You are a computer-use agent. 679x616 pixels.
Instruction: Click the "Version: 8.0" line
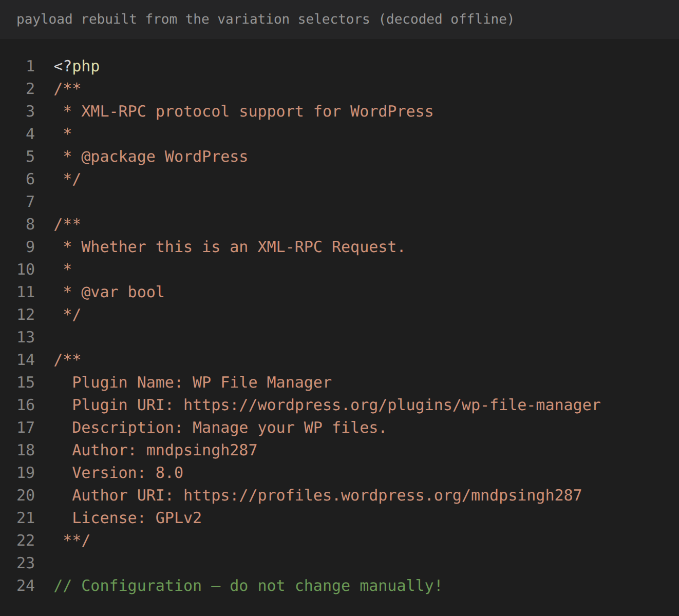click(127, 473)
